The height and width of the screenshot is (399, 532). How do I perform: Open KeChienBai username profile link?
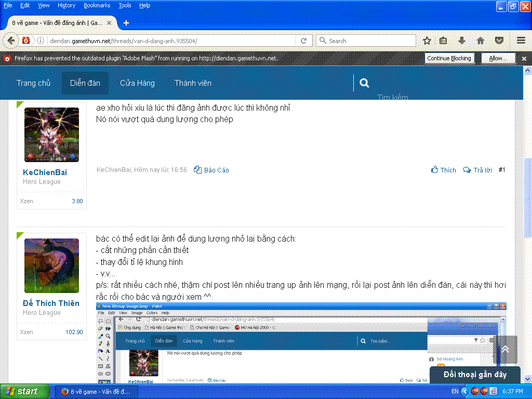tap(45, 172)
